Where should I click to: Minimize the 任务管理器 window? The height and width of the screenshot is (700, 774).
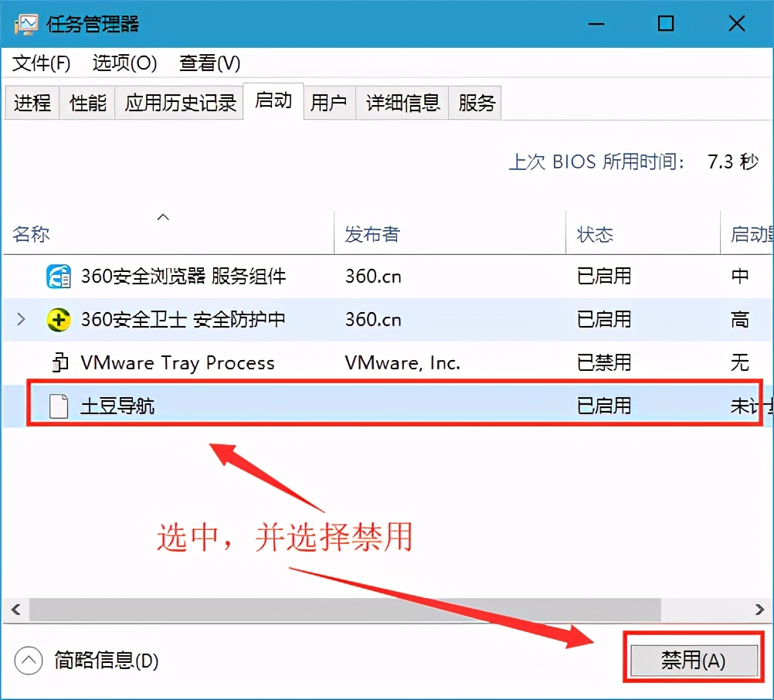click(x=596, y=24)
